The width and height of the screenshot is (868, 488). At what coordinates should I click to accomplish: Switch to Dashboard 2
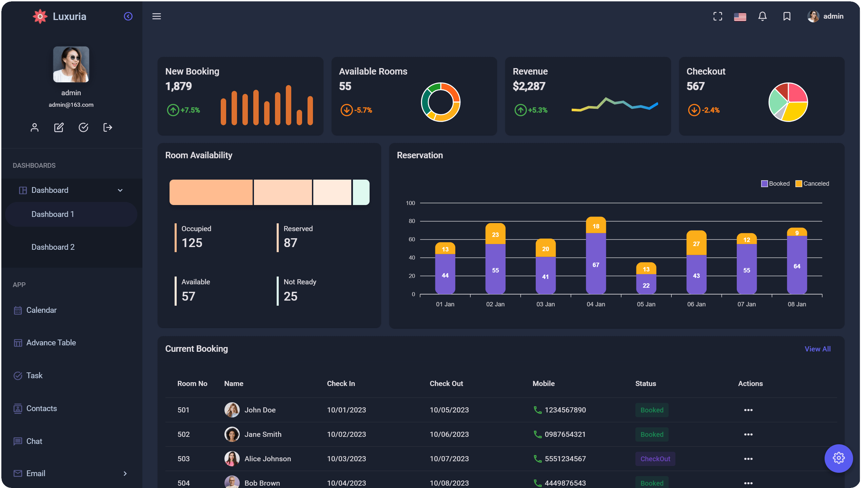coord(53,247)
